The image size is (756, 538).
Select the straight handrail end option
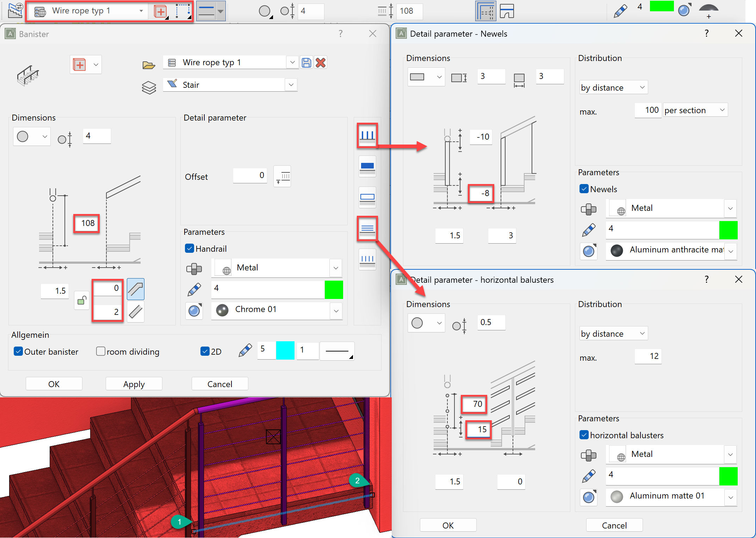point(136,312)
